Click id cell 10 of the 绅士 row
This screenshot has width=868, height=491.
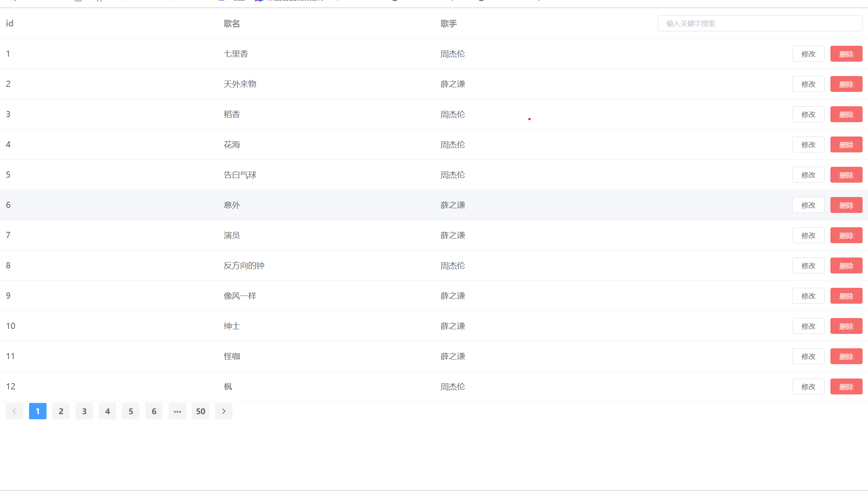10,326
